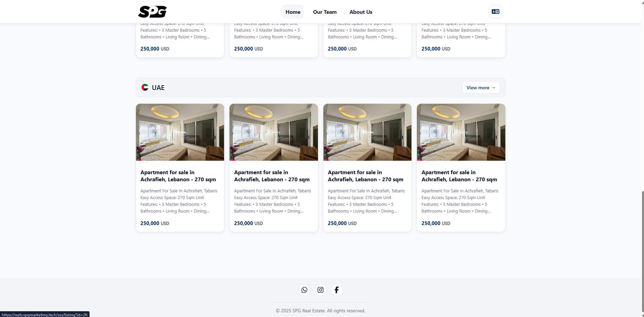The width and height of the screenshot is (644, 317).
Task: Click the UAE flag icon
Action: pos(145,88)
